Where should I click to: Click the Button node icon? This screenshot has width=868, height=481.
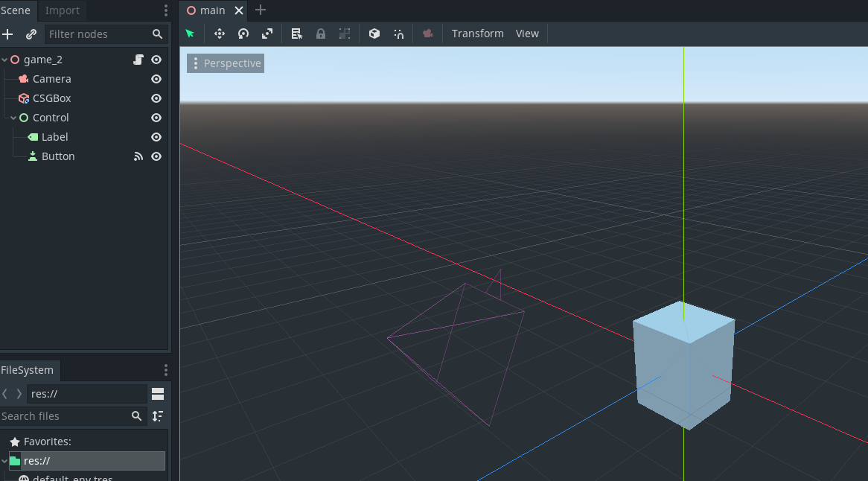pyautogui.click(x=33, y=156)
